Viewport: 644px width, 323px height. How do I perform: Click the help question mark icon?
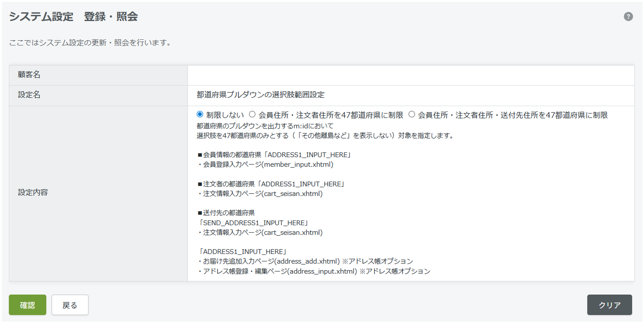[628, 17]
